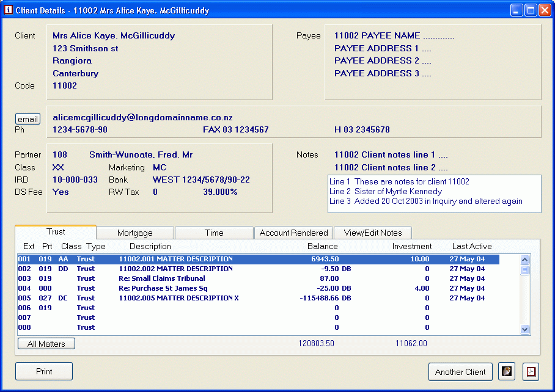The height and width of the screenshot is (392, 555).
Task: Select the Account Rendered tab
Action: 294,233
